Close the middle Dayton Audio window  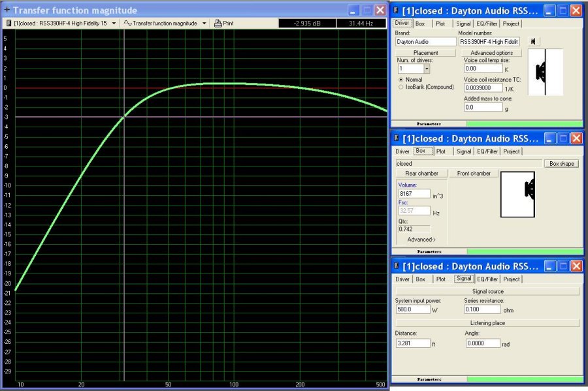(576, 138)
